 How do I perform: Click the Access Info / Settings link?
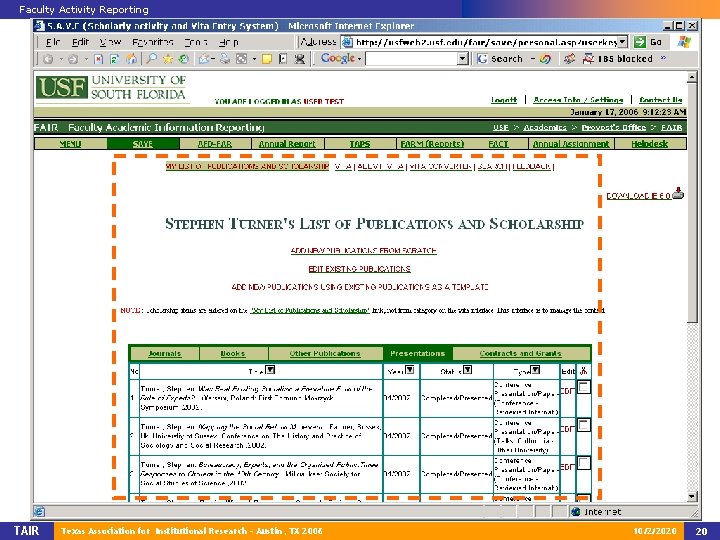tap(578, 100)
